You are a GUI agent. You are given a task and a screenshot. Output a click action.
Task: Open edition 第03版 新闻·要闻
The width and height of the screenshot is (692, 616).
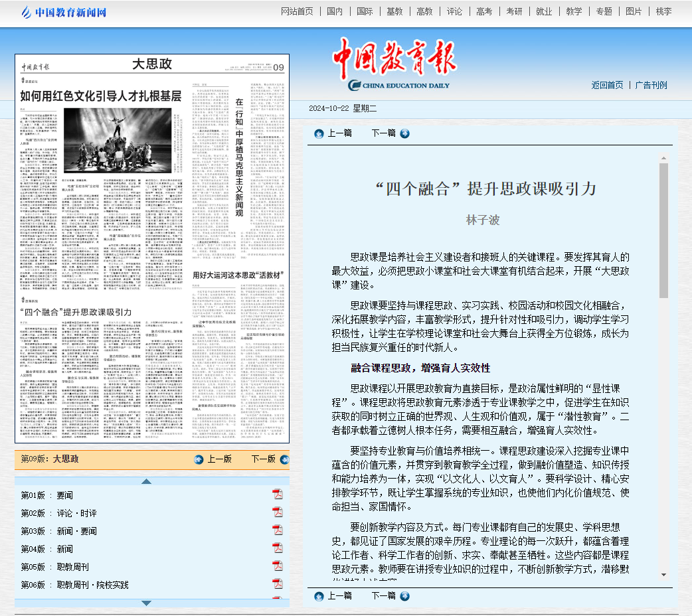58,531
